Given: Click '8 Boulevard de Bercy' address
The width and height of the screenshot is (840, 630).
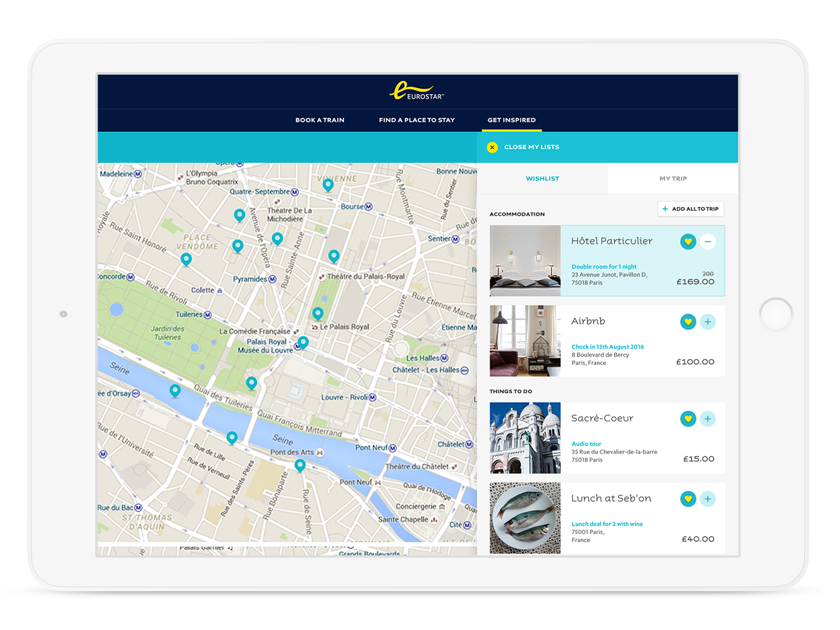Looking at the screenshot, I should click(x=600, y=355).
